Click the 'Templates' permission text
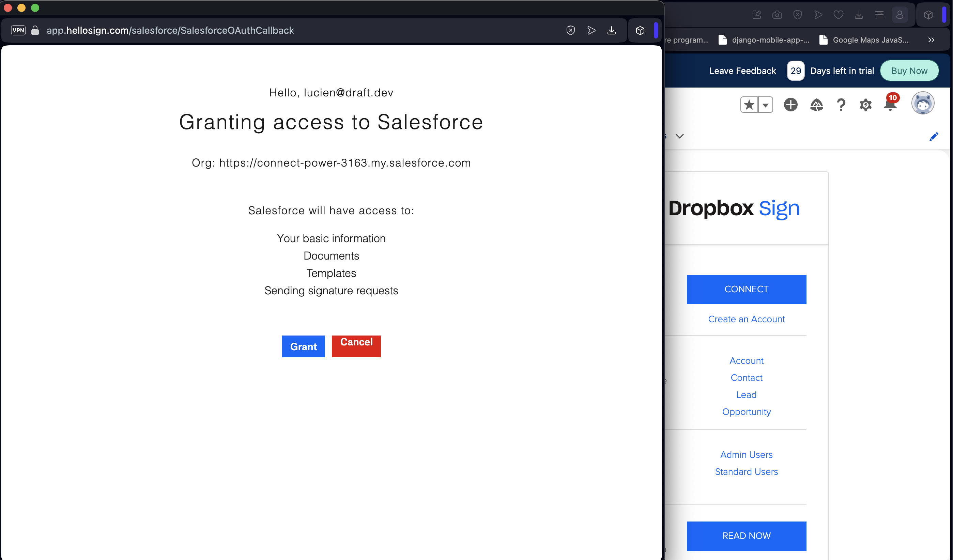The height and width of the screenshot is (560, 953). pos(331,273)
